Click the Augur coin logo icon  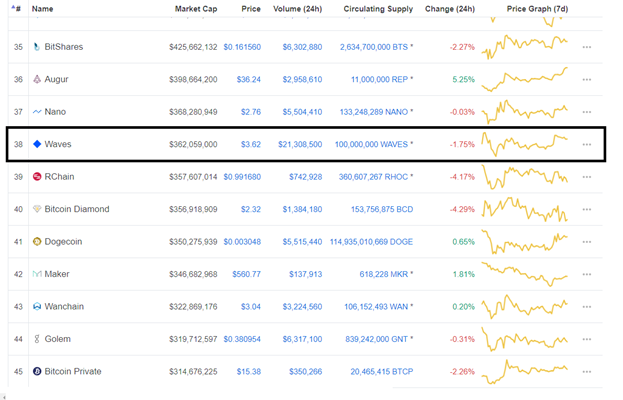[37, 79]
